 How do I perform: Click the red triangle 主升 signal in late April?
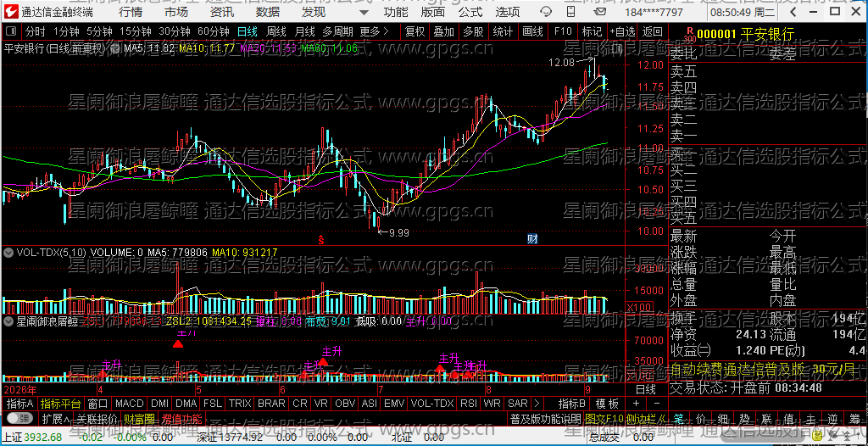(178, 344)
